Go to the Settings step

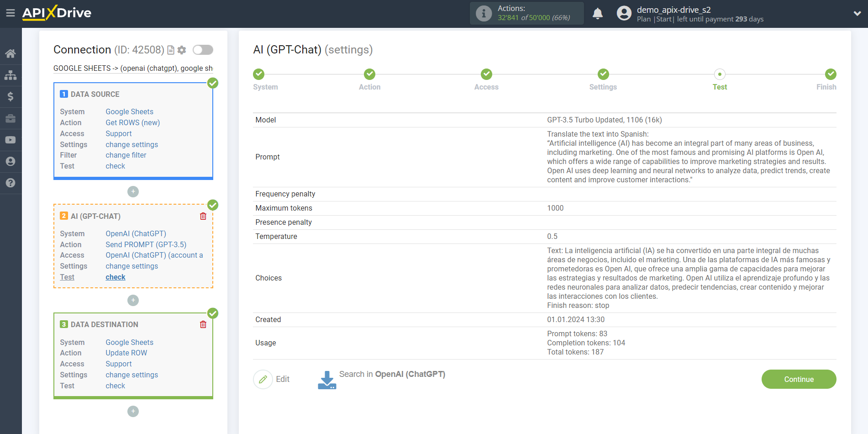point(603,74)
